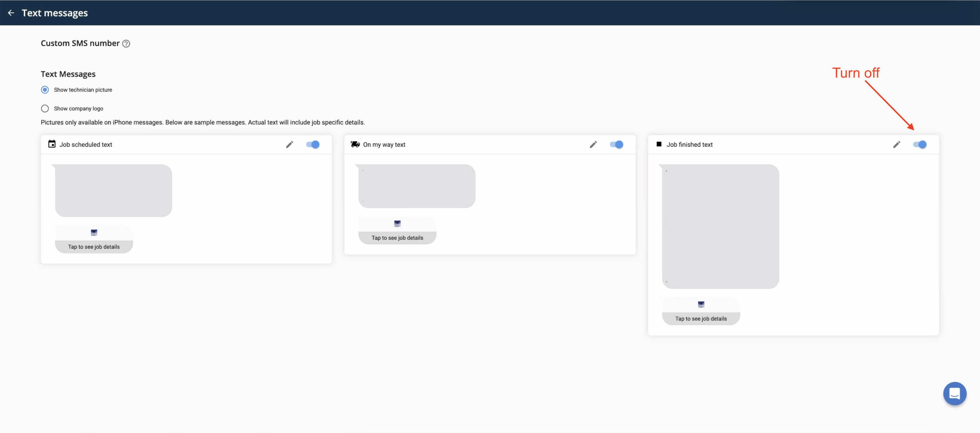The image size is (980, 433).
Task: Click the truck icon on On my way card
Action: [355, 144]
